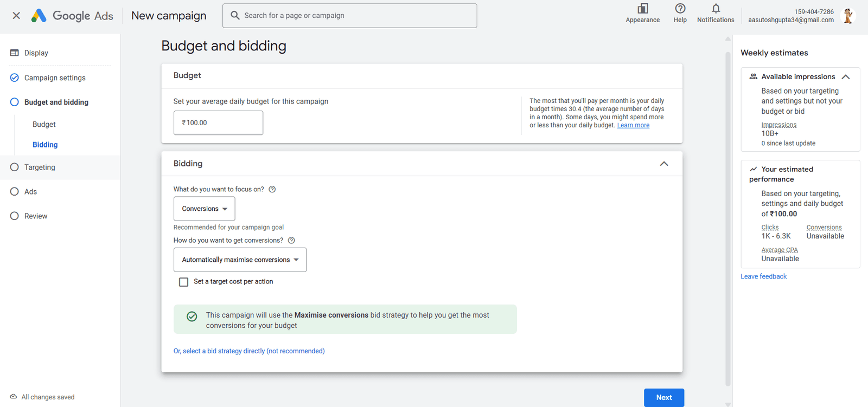
Task: Collapse the Available impressions panel
Action: pos(845,77)
